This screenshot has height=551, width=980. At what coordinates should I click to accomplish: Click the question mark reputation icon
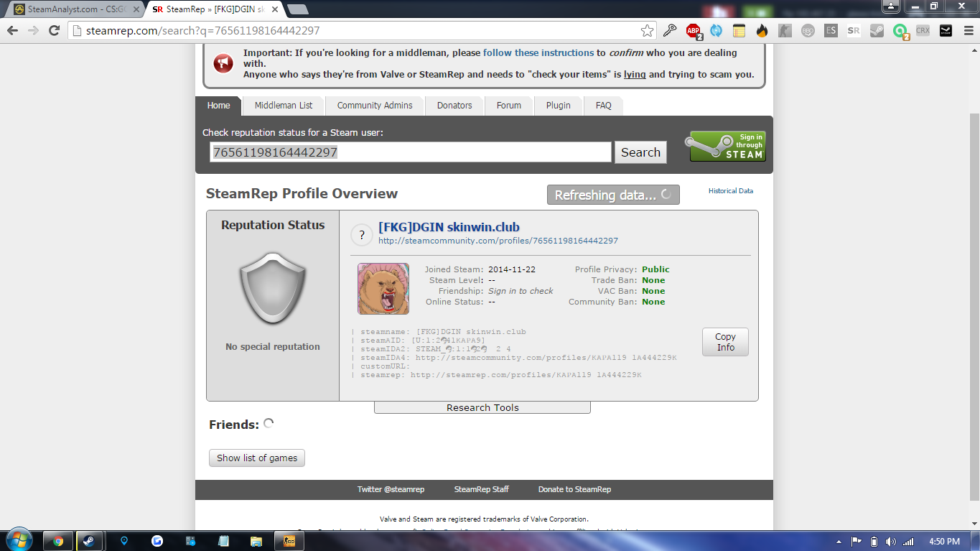coord(361,235)
